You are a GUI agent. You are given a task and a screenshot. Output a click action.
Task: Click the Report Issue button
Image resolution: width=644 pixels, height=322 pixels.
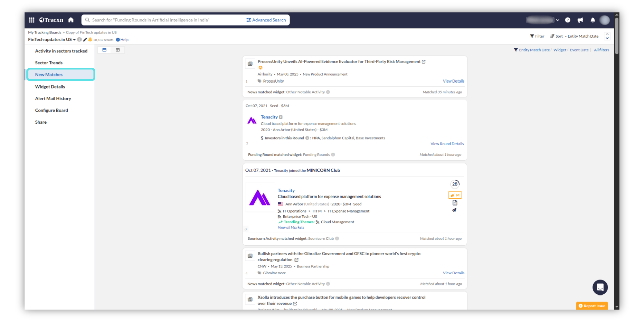592,306
